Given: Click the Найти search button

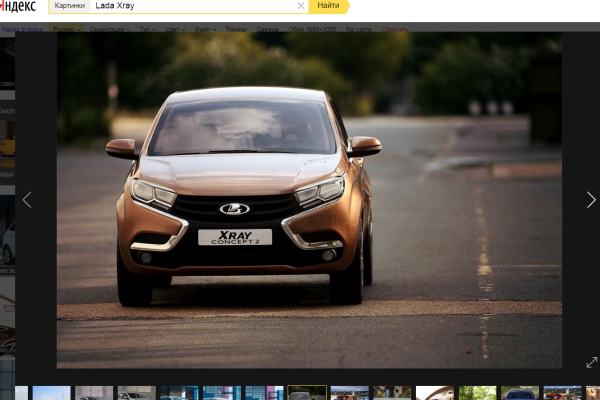Looking at the screenshot, I should coord(329,6).
